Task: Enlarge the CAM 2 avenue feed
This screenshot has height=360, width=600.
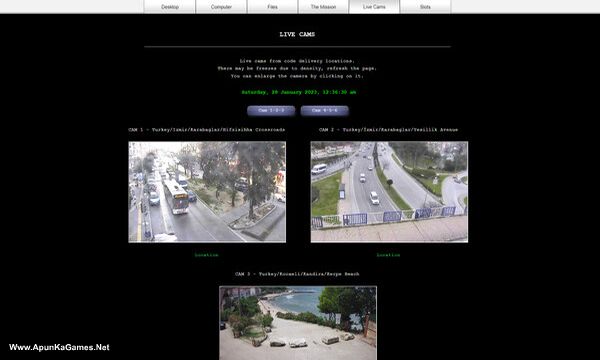Action: [x=389, y=192]
